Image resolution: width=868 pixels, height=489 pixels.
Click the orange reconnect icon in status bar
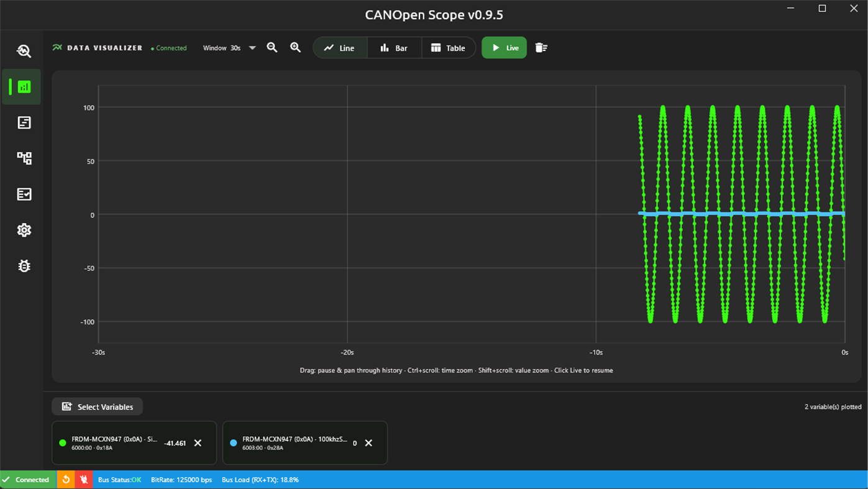tap(66, 480)
